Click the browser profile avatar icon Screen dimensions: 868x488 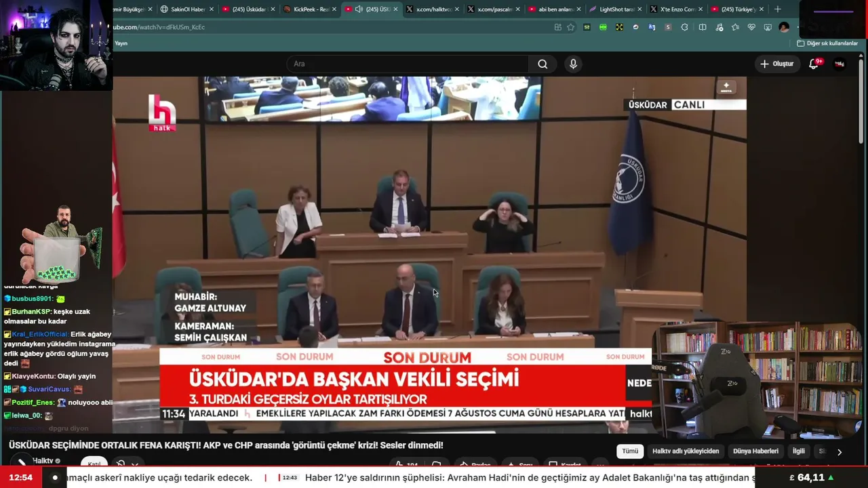(784, 27)
